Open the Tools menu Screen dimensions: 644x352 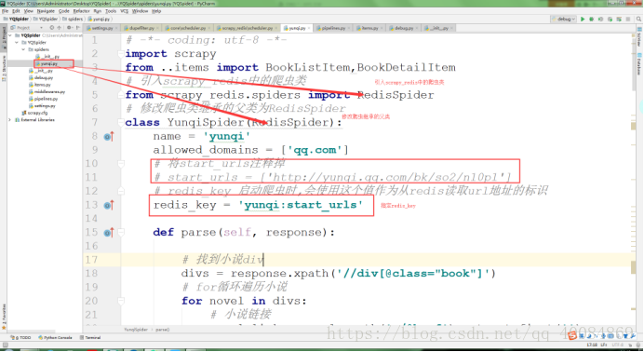point(111,11)
